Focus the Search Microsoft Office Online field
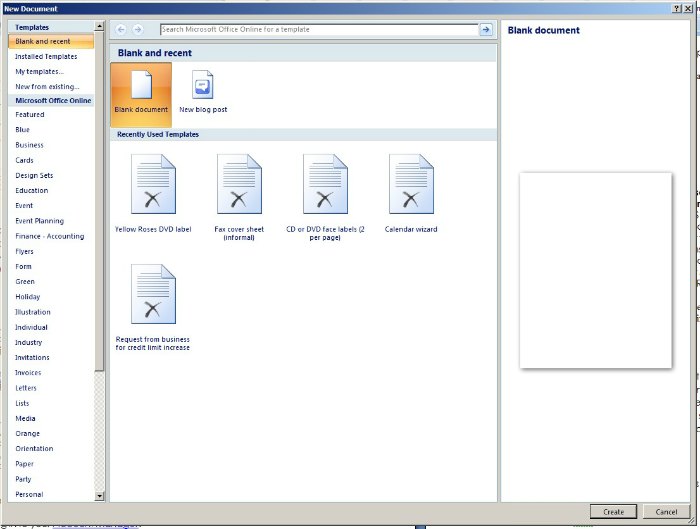The width and height of the screenshot is (700, 529). (x=319, y=29)
